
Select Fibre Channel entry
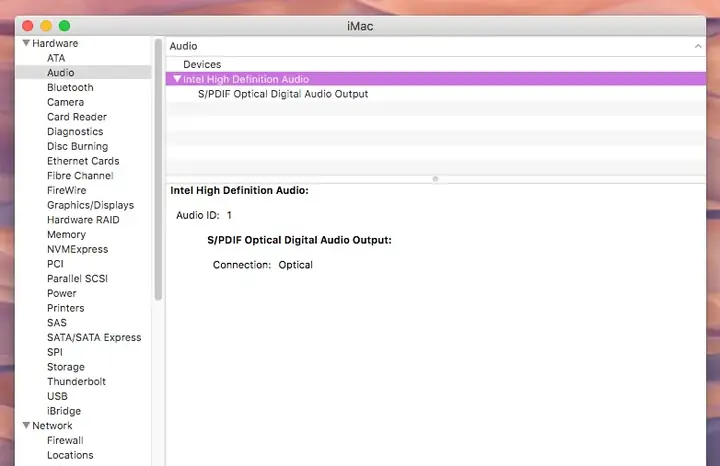pyautogui.click(x=80, y=175)
